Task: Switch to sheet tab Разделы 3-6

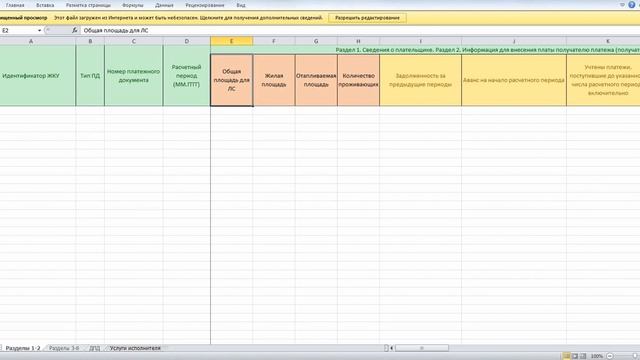Action: point(64,348)
